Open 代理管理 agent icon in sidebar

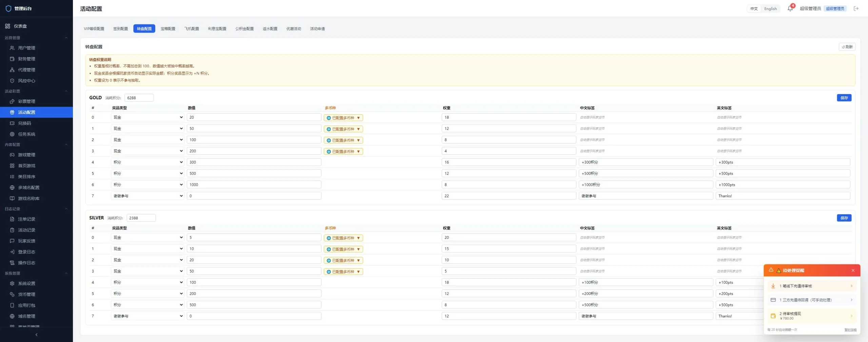click(x=12, y=70)
